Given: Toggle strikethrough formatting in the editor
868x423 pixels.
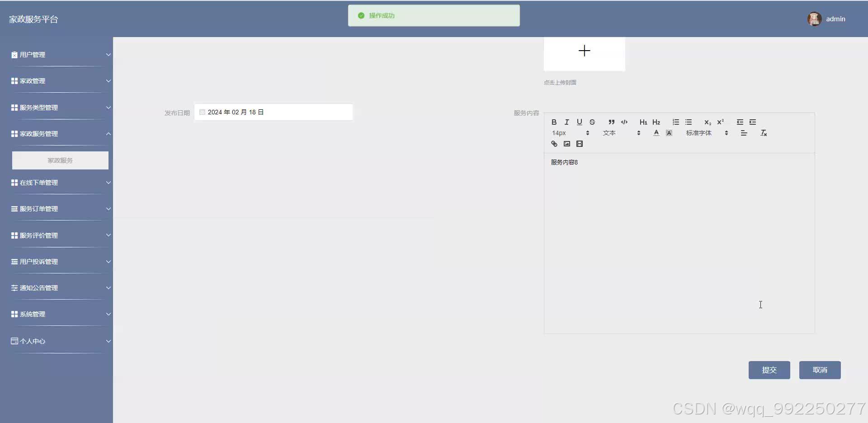Looking at the screenshot, I should (592, 122).
